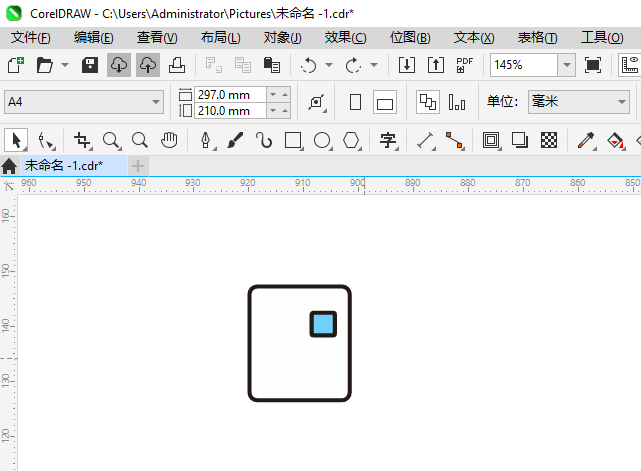Screen dimensions: 641x471
Task: Redo the last action
Action: click(354, 65)
